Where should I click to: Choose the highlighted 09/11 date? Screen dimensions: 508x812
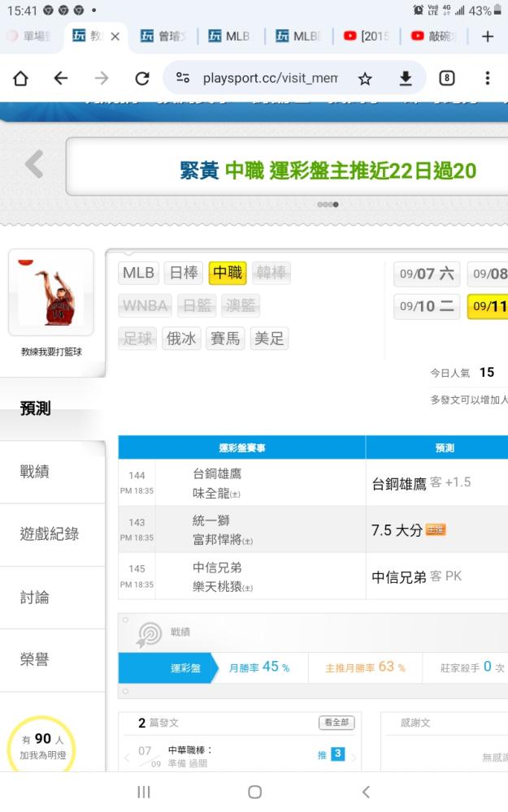(x=488, y=306)
